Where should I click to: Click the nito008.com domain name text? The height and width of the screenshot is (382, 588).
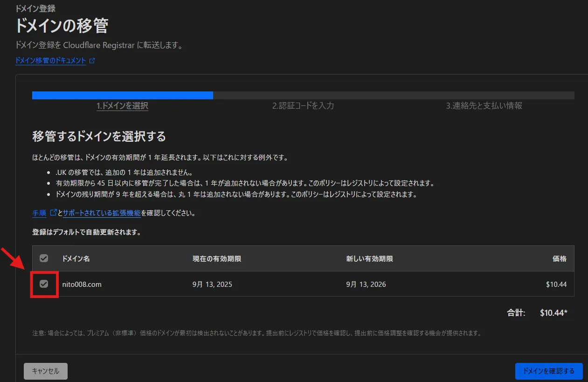[82, 285]
